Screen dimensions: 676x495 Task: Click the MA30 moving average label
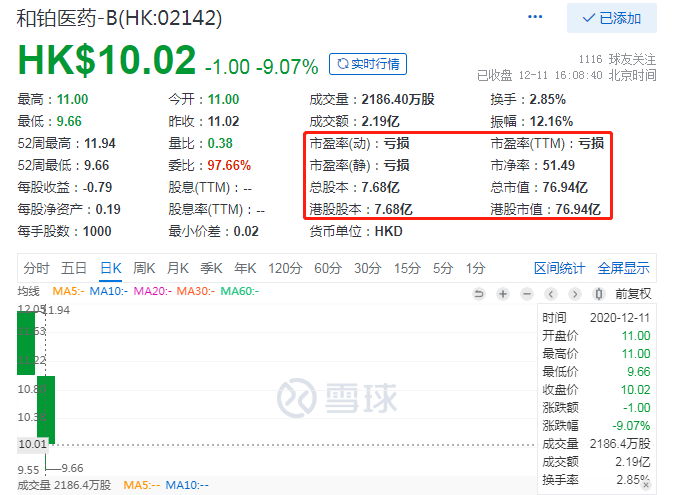(195, 291)
